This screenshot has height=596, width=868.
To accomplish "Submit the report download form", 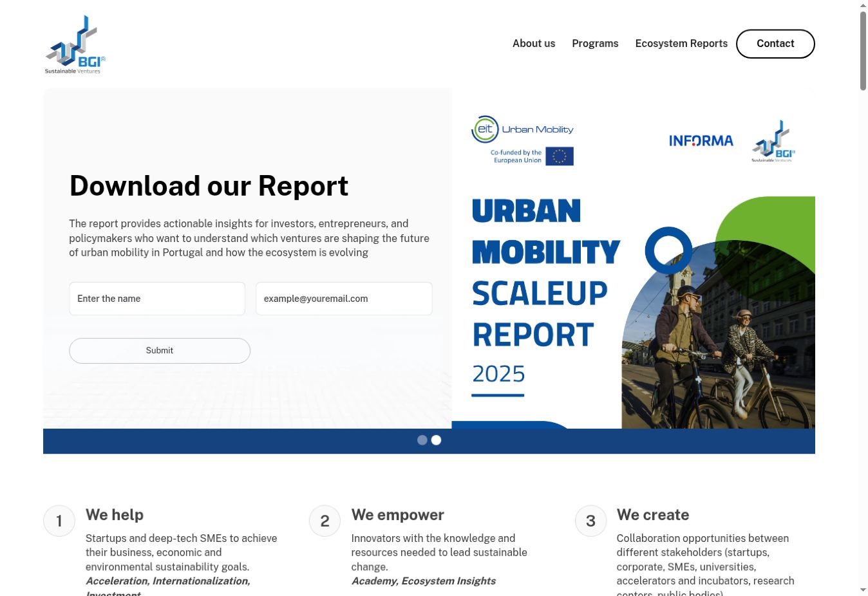I will click(x=160, y=351).
